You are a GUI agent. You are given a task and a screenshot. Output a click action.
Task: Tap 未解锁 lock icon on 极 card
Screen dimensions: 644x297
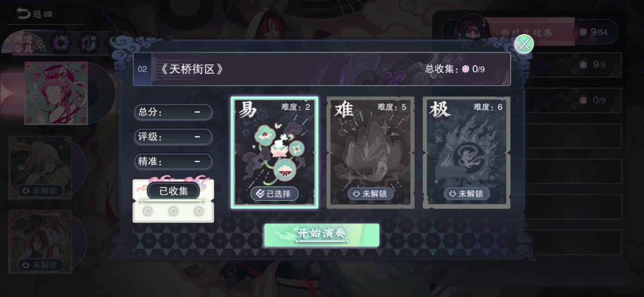pyautogui.click(x=466, y=193)
